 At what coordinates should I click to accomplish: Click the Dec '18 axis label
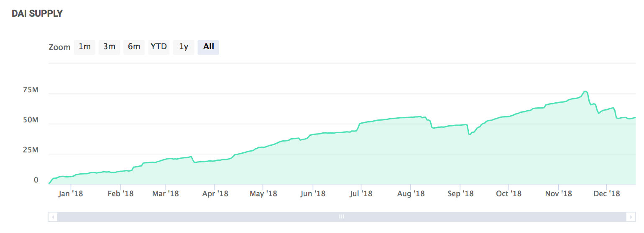pos(606,194)
